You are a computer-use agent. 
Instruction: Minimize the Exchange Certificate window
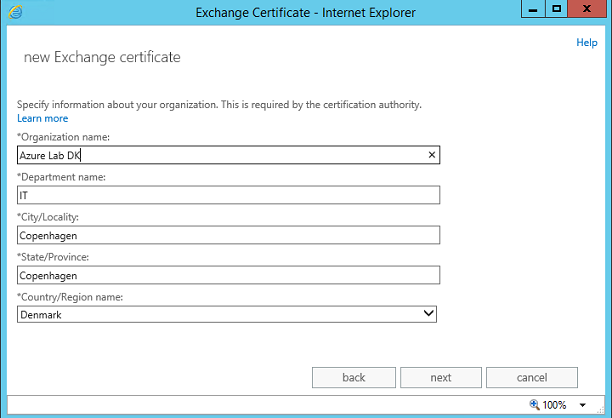[533, 9]
